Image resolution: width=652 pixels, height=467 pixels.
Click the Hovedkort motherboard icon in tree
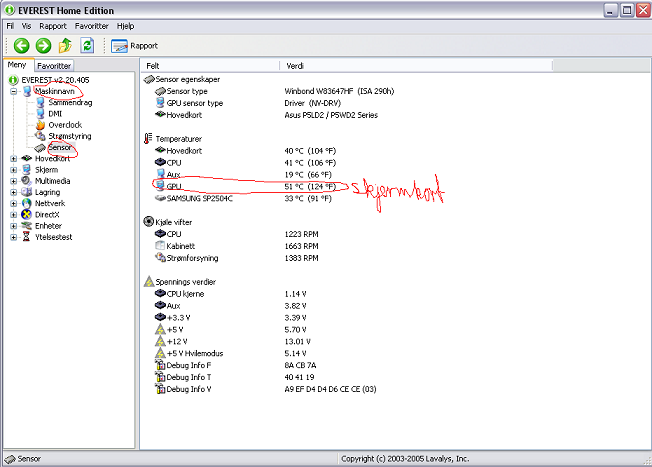tap(27, 158)
